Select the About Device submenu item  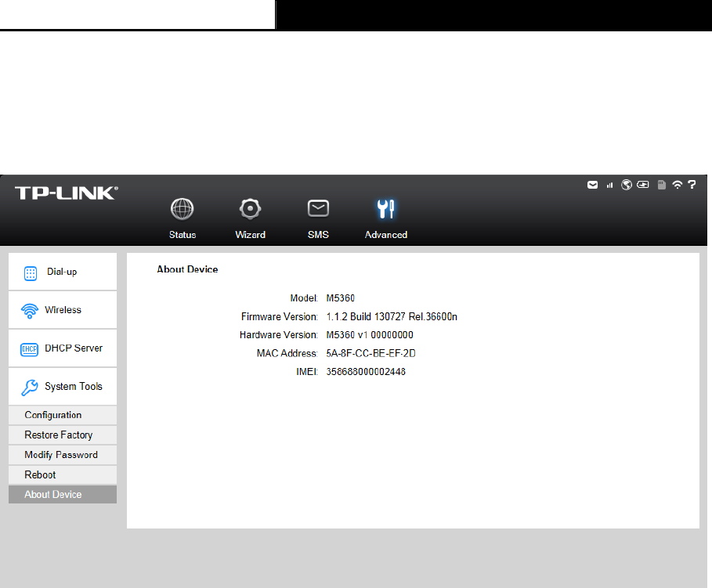coord(63,495)
